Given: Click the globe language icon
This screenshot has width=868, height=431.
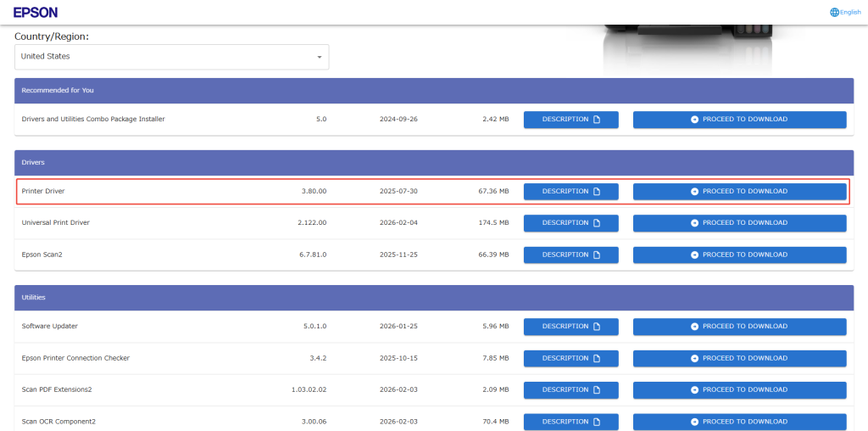Looking at the screenshot, I should [834, 12].
